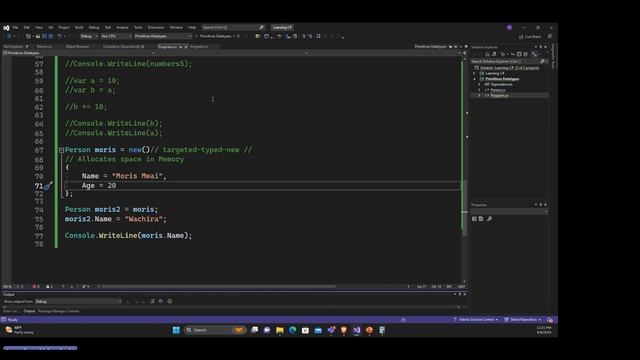Switch to the Error List tab

(x=10, y=311)
